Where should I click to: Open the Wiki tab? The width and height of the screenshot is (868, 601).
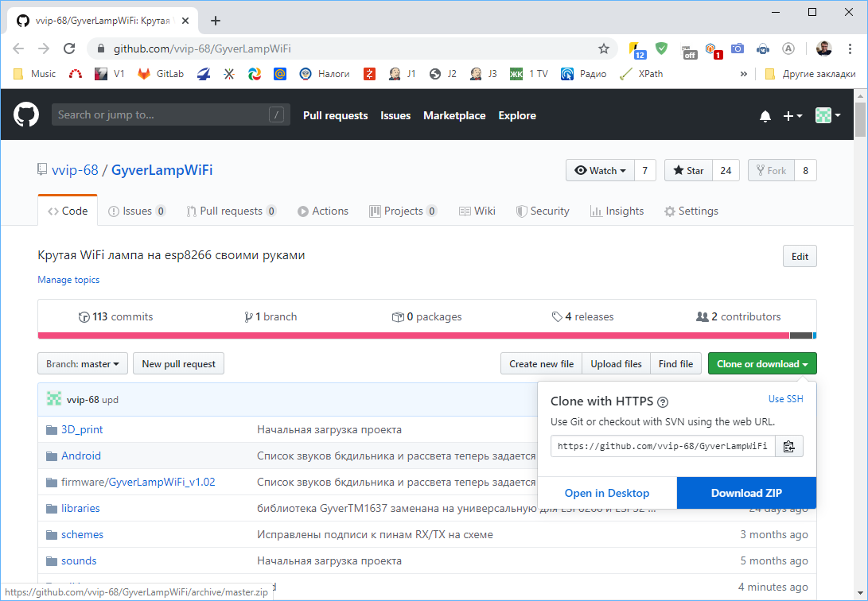[x=477, y=211]
